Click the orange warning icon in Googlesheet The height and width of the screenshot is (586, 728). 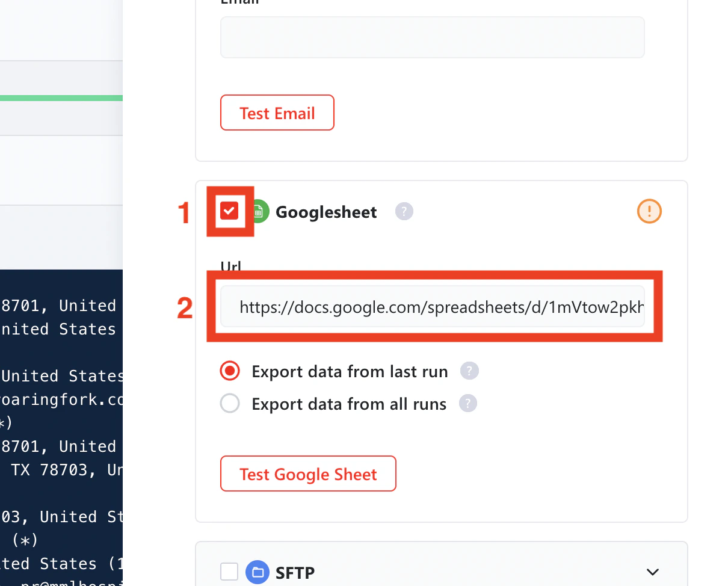click(x=649, y=211)
